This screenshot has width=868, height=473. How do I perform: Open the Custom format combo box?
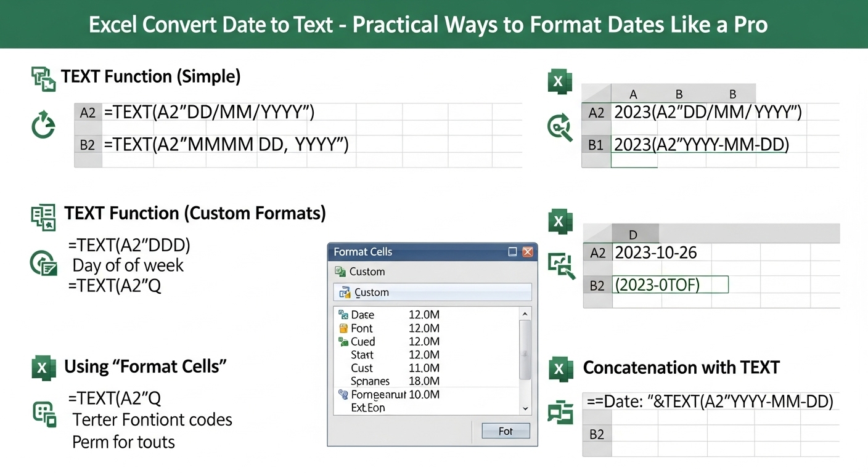(x=432, y=292)
